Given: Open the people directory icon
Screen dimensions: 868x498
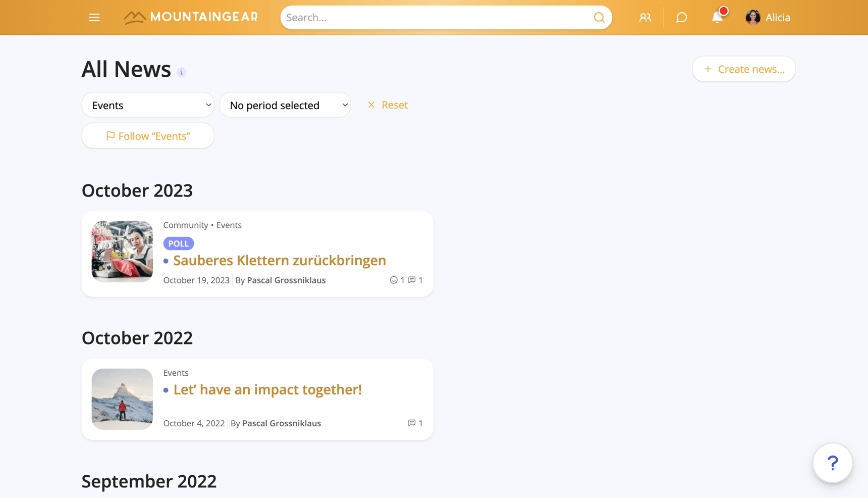Looking at the screenshot, I should tap(644, 18).
